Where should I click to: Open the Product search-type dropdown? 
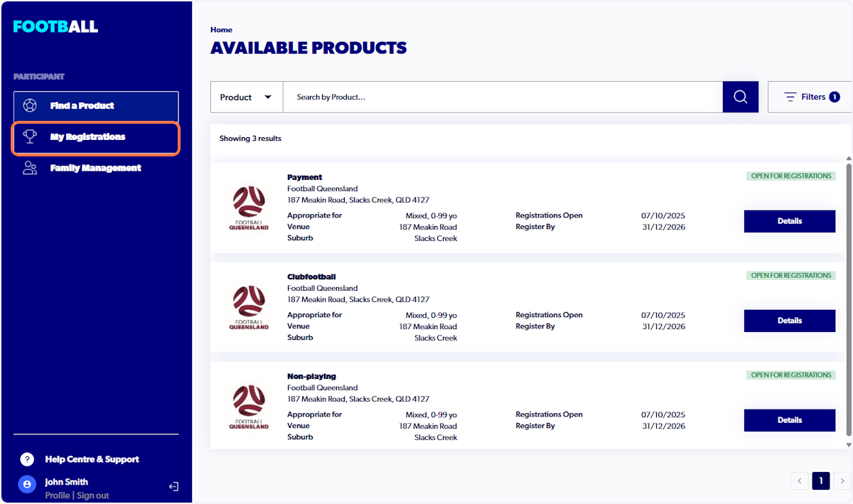[247, 97]
